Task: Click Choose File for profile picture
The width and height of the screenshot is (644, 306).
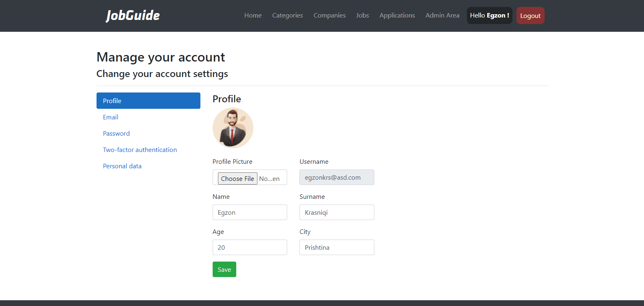Action: click(x=237, y=178)
